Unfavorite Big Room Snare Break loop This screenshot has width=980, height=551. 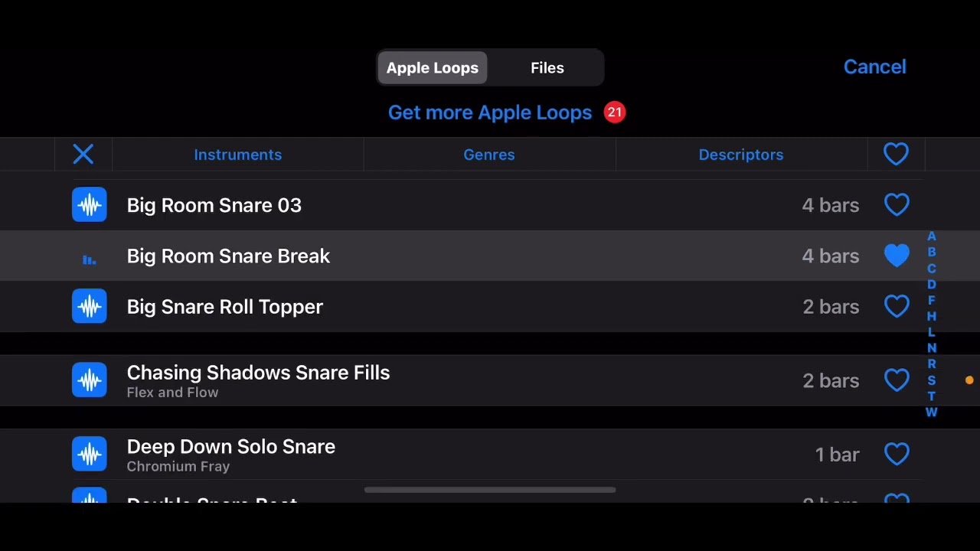897,256
